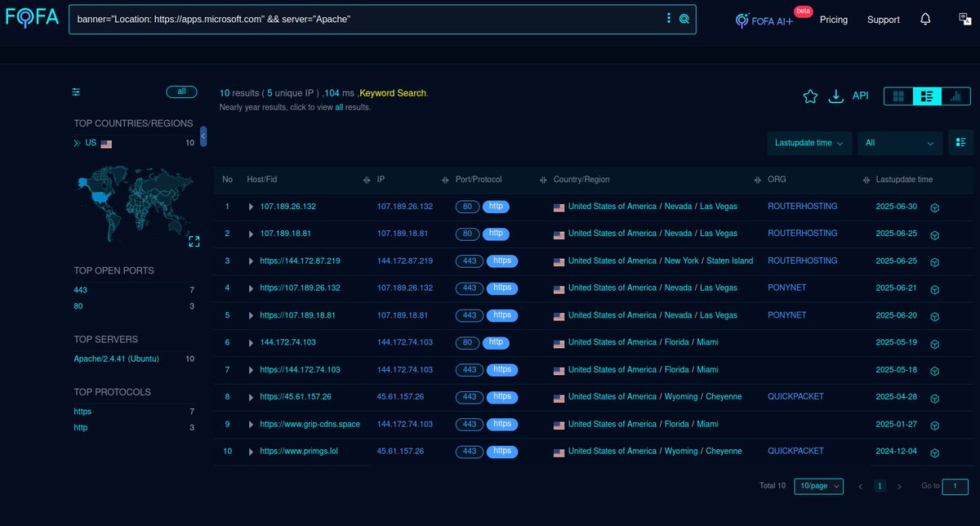The height and width of the screenshot is (526, 980).
Task: Open notifications via the bell icon
Action: (x=925, y=19)
